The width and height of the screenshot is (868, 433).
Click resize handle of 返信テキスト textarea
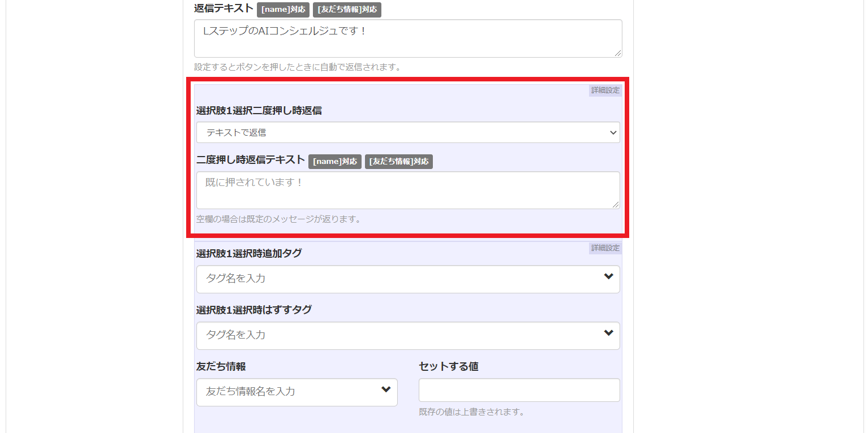[618, 53]
